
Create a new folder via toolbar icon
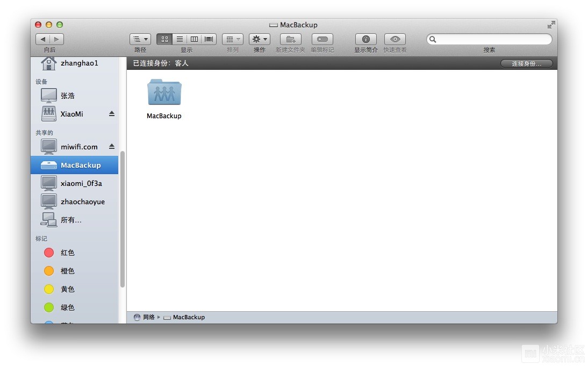[290, 39]
